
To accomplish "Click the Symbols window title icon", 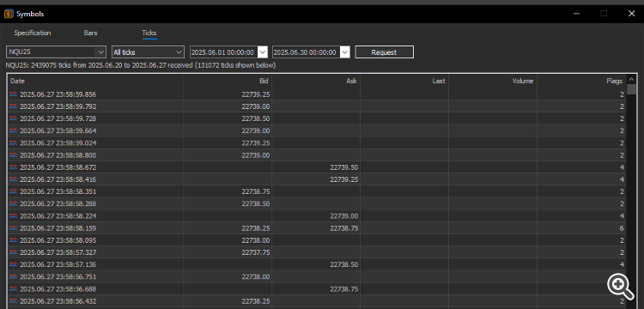I will click(x=9, y=14).
